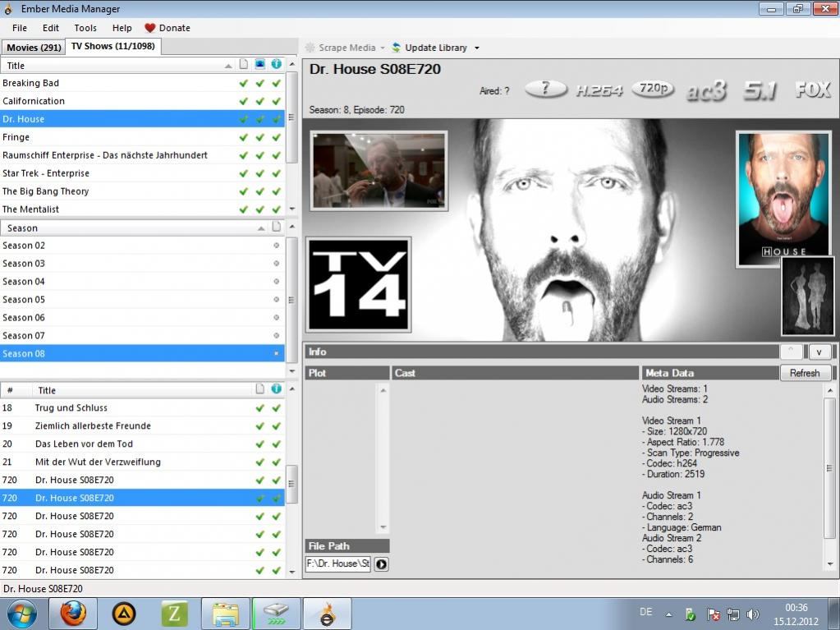
Task: Select Season 05 in the season list
Action: [143, 300]
